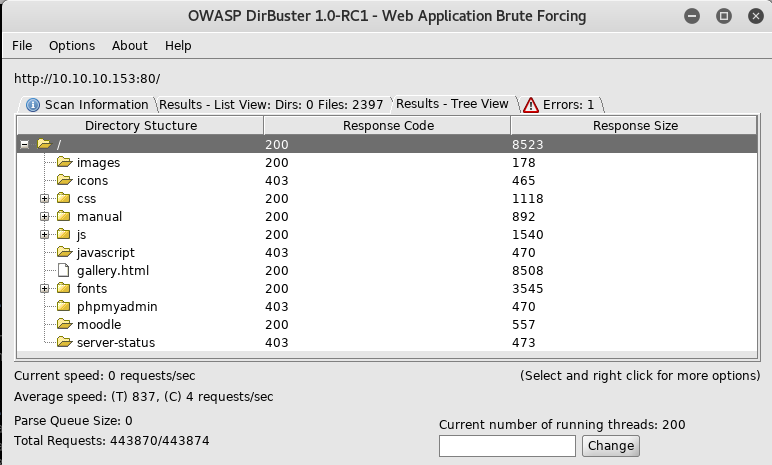772x465 pixels.
Task: Click the red warning icon on Errors tab
Action: click(531, 105)
